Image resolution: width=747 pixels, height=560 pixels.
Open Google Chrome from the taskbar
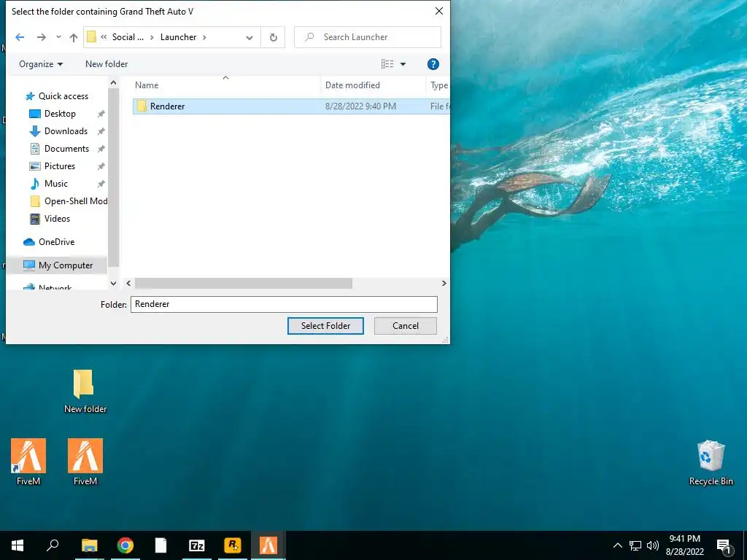(125, 545)
